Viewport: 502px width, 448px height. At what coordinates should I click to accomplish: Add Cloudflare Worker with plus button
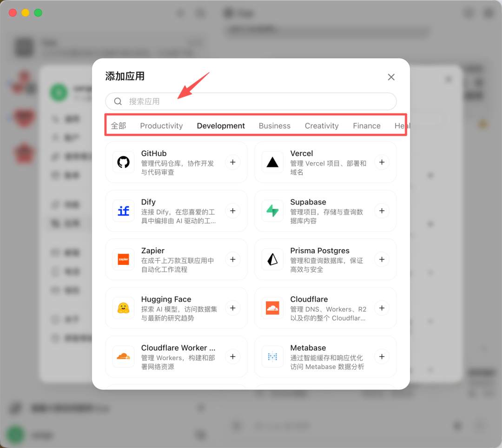click(x=233, y=357)
